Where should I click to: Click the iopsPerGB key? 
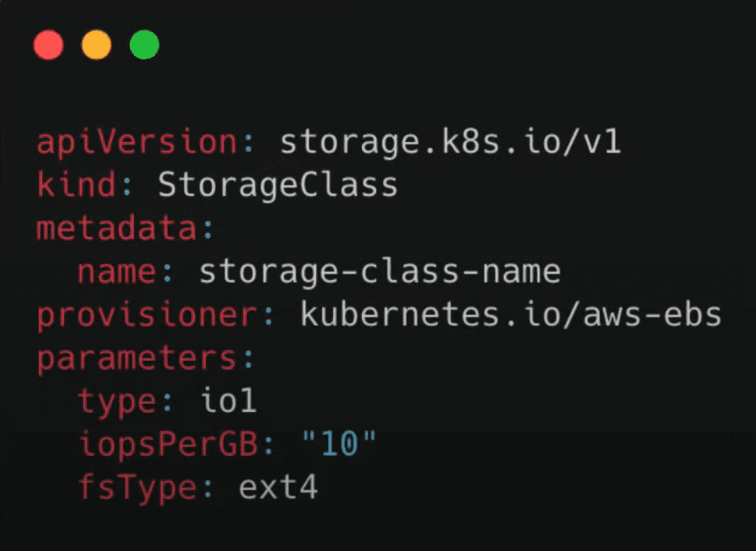coord(168,444)
